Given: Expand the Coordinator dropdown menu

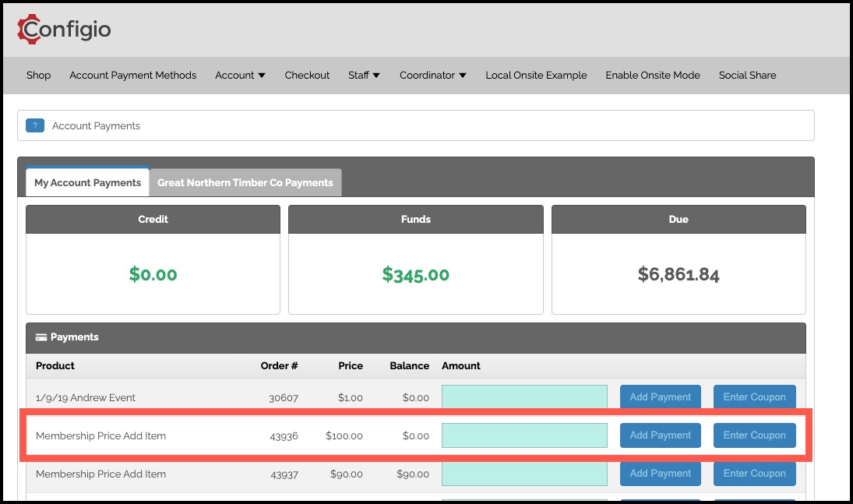Looking at the screenshot, I should pyautogui.click(x=433, y=75).
